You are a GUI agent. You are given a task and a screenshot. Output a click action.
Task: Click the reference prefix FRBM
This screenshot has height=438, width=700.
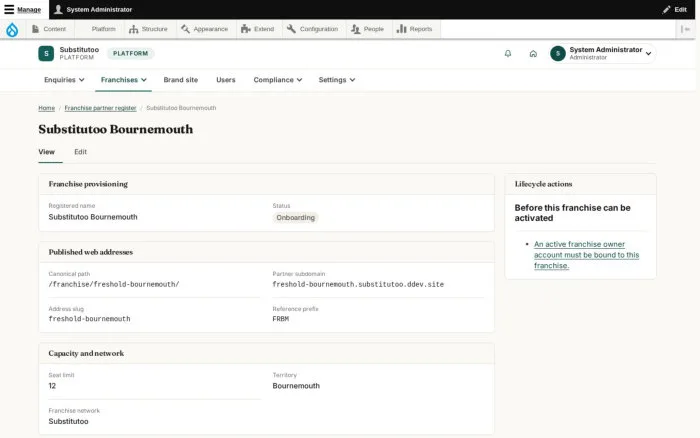(x=281, y=319)
